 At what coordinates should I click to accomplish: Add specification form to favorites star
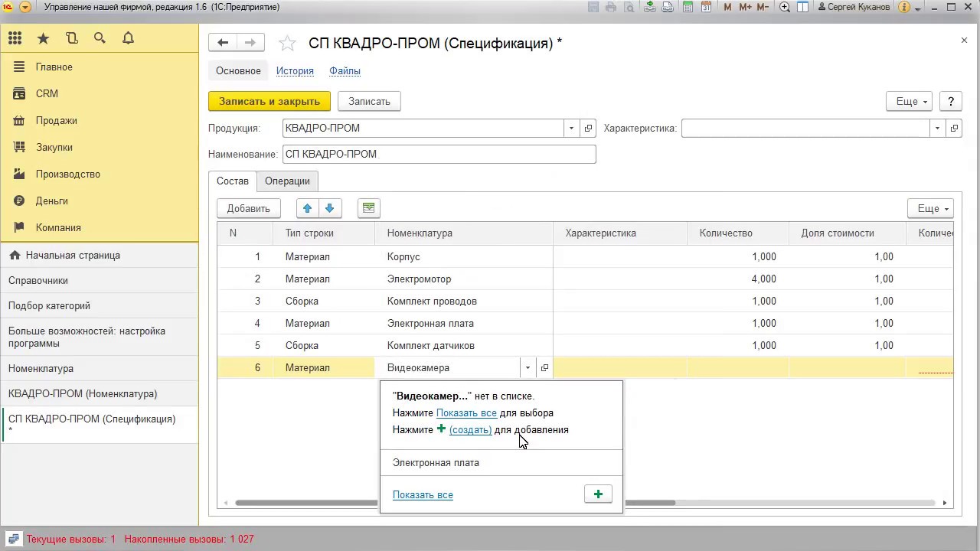[x=287, y=44]
